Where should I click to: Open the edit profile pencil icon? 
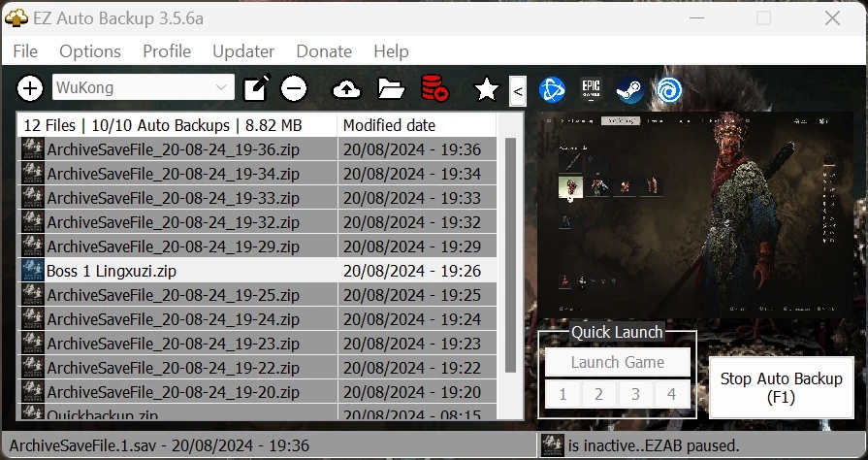(257, 88)
